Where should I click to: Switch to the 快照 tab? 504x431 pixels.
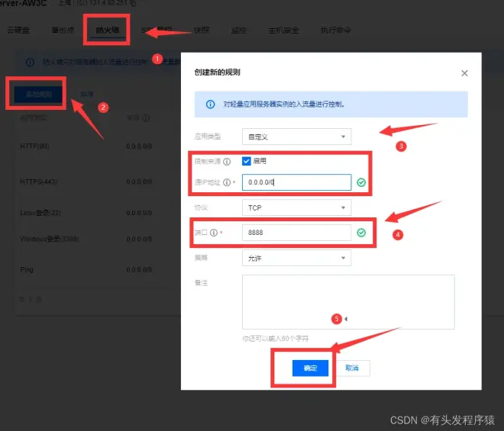(202, 31)
